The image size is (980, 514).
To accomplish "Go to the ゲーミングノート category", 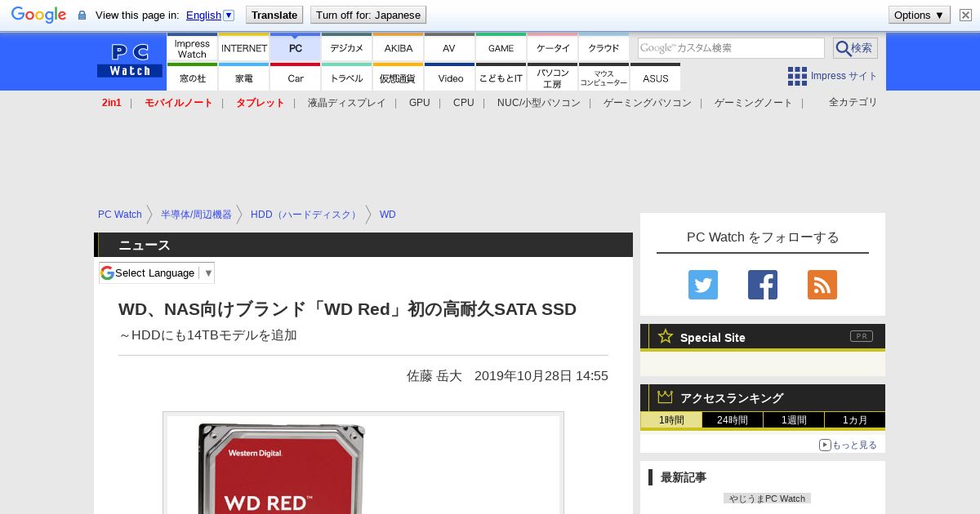I will (754, 103).
